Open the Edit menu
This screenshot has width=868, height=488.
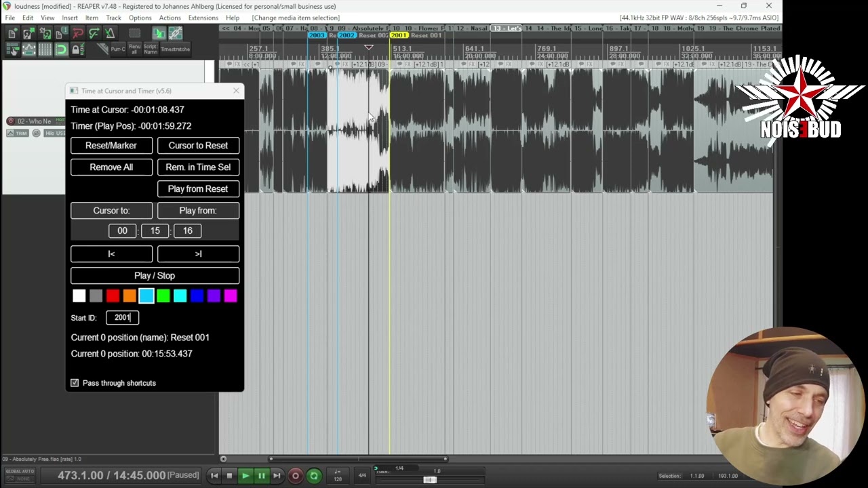28,18
